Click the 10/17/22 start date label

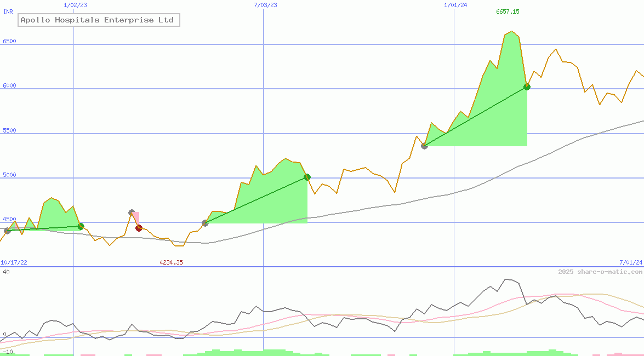tap(14, 263)
